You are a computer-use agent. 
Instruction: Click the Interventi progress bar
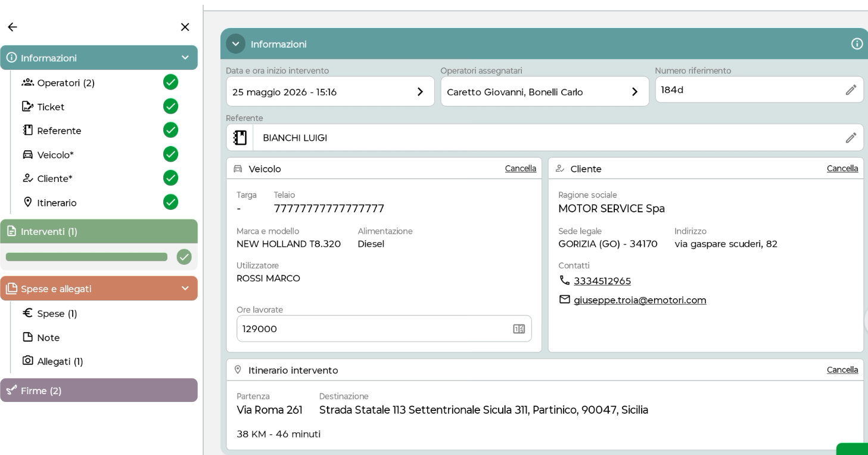(86, 257)
